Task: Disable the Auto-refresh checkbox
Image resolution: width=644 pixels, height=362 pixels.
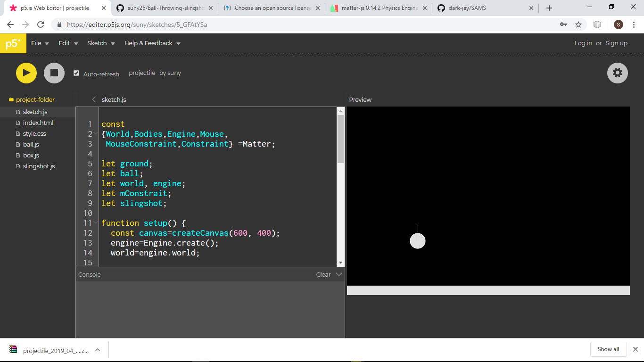Action: point(76,73)
